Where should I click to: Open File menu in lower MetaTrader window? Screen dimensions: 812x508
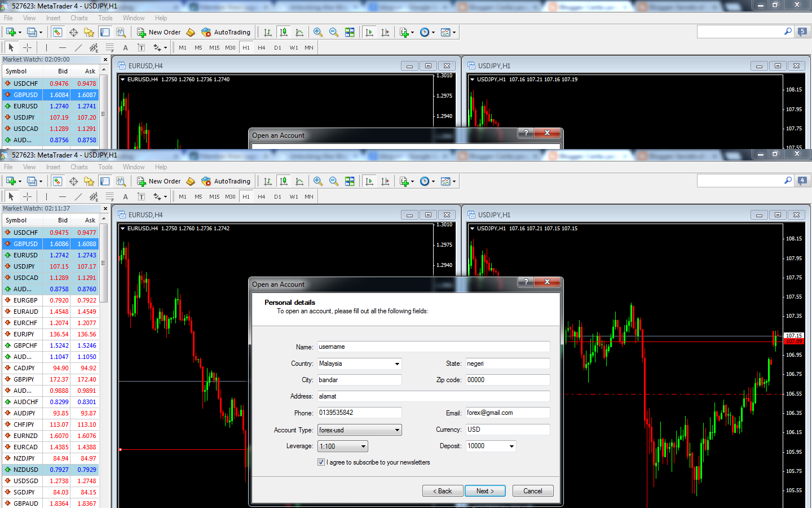pyautogui.click(x=8, y=167)
